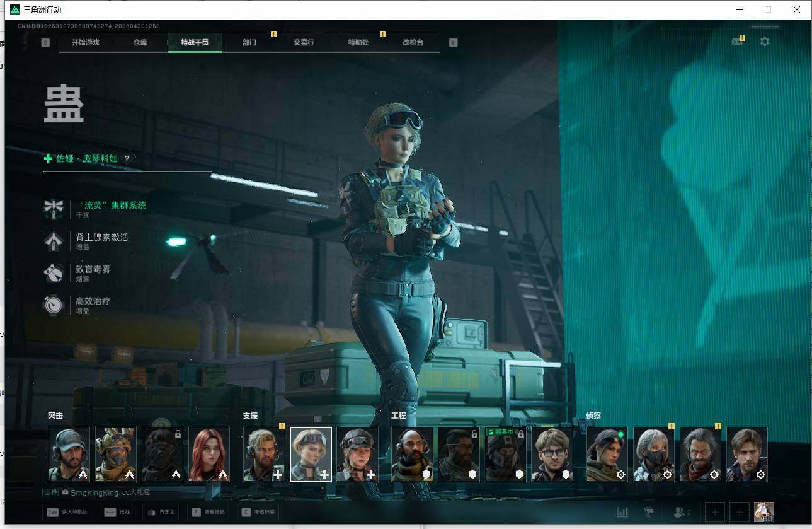Open the mail envelope icon

(x=736, y=42)
